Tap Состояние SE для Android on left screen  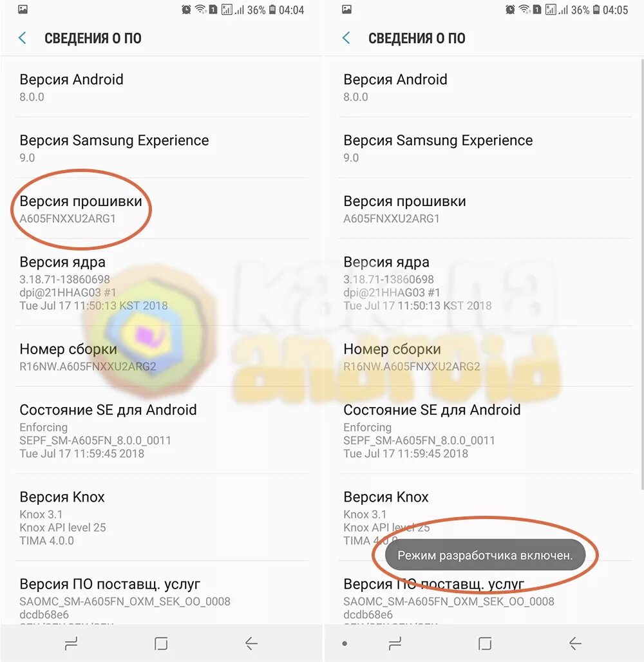coord(162,430)
